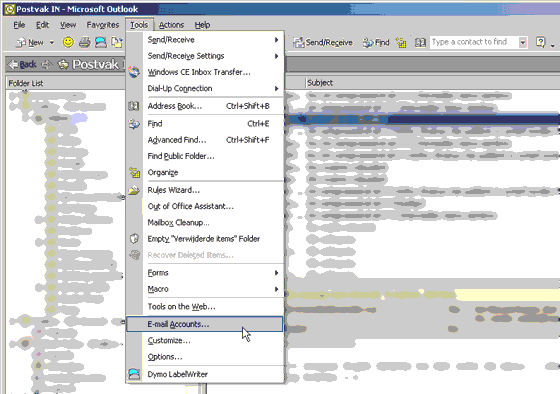This screenshot has width=560, height=394.
Task: Click the Print toolbar icon
Action: pyautogui.click(x=85, y=43)
